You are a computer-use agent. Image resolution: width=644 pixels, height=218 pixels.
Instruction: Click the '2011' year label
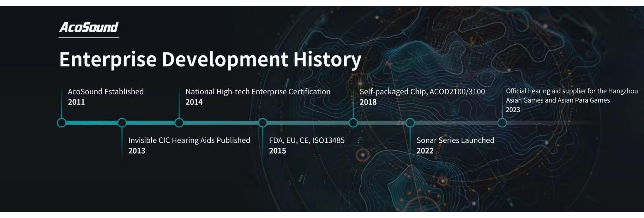tap(76, 102)
